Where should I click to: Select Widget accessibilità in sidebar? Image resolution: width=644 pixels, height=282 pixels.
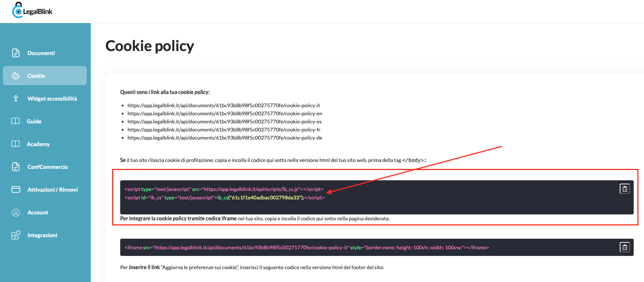point(52,98)
